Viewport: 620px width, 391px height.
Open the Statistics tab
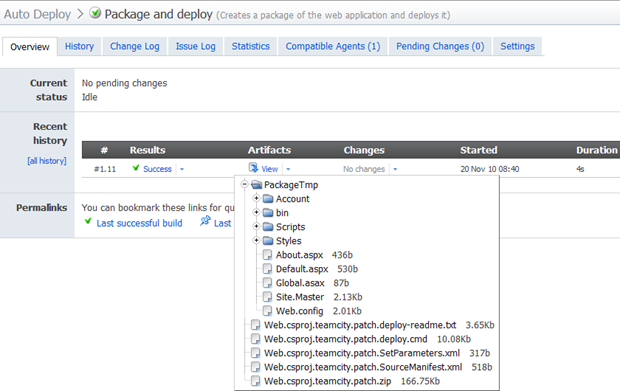pyautogui.click(x=251, y=46)
